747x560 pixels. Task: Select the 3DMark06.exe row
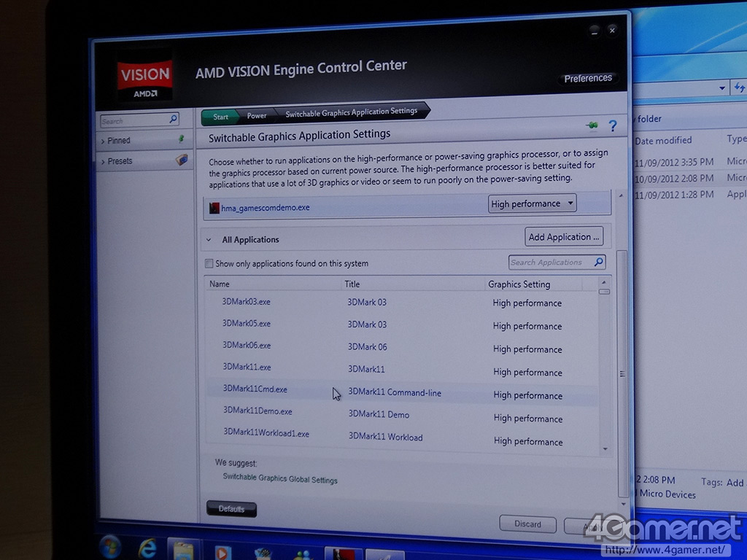coord(402,346)
